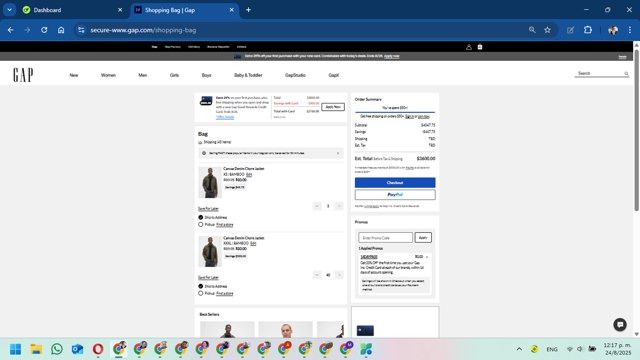The width and height of the screenshot is (640, 360).
Task: Open Offer Details link in card banner
Action: [x=225, y=117]
